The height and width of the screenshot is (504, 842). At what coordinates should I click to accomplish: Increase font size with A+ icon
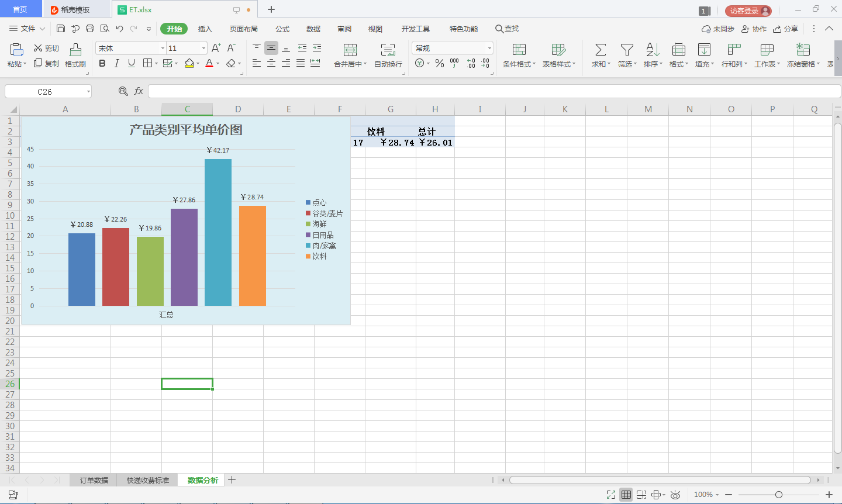pyautogui.click(x=216, y=48)
